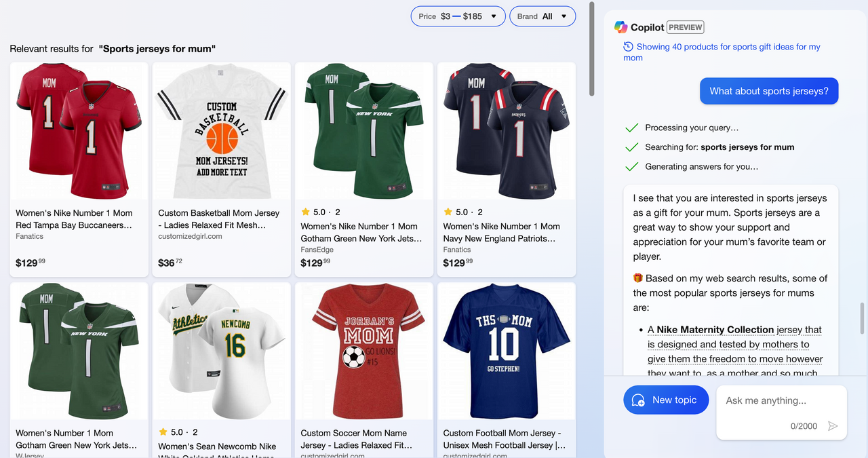This screenshot has width=868, height=458.
Task: Open the THS Mom 10 blue football jersey image
Action: [x=506, y=350]
